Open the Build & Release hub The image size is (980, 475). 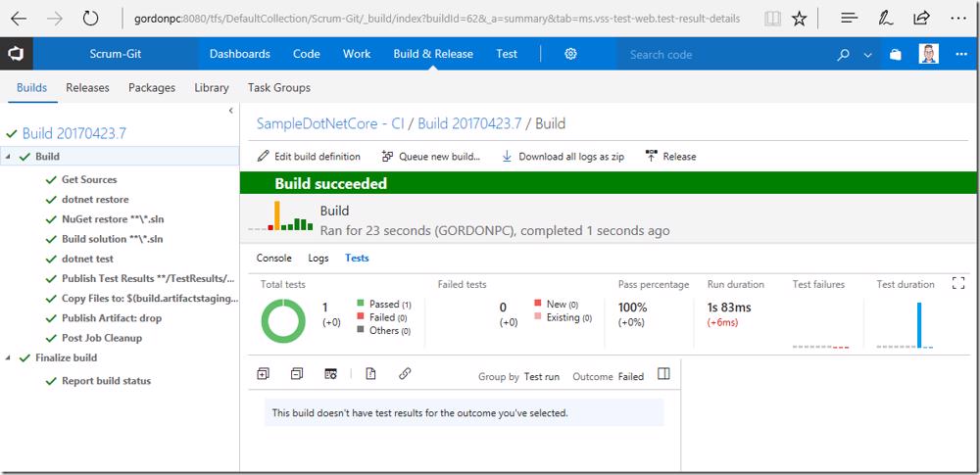click(x=433, y=54)
